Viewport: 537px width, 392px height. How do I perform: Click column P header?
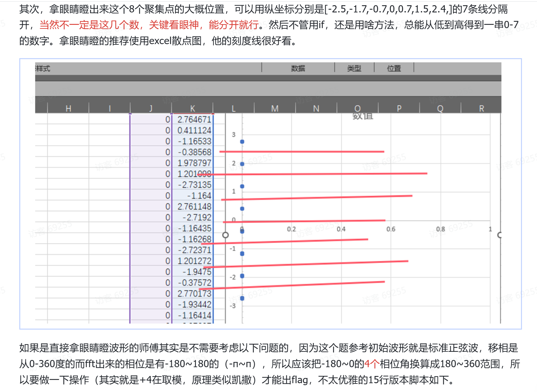click(399, 108)
